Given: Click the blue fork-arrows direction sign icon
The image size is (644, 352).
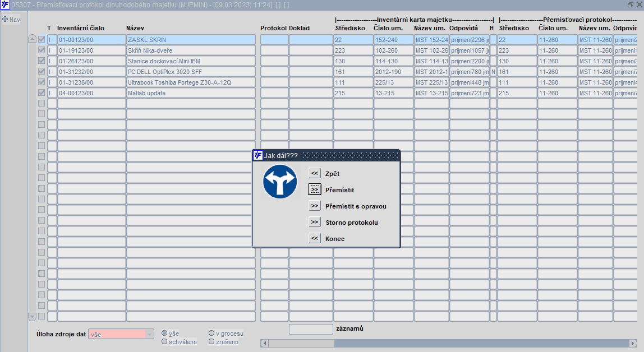Looking at the screenshot, I should click(x=280, y=182).
